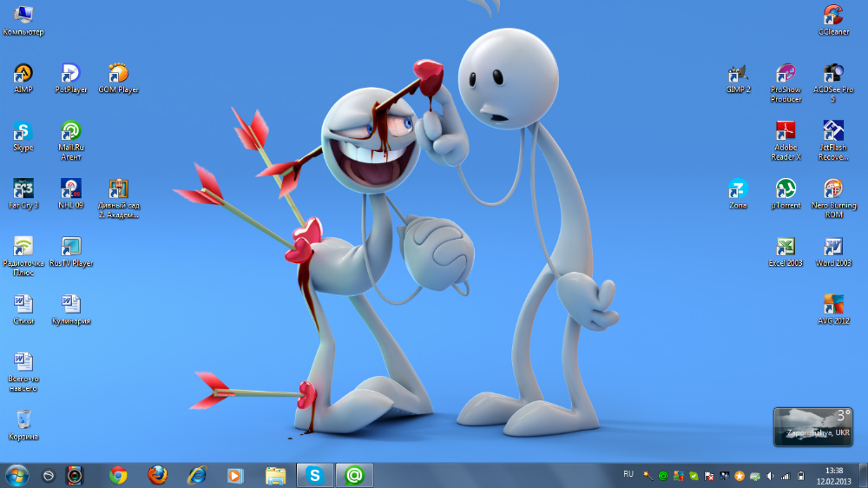Image resolution: width=868 pixels, height=488 pixels.
Task: Click the small gray circle taskbar icon
Action: (49, 475)
